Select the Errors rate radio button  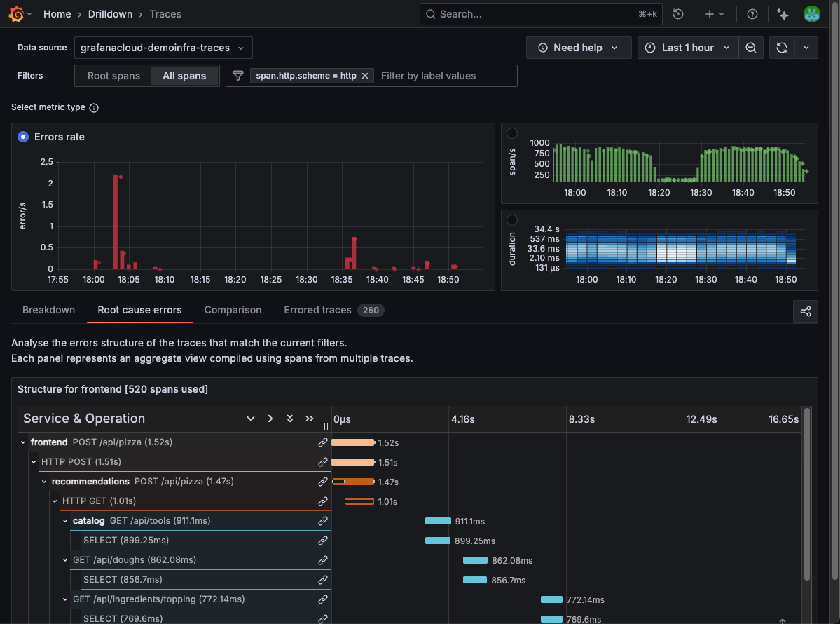[x=23, y=137]
